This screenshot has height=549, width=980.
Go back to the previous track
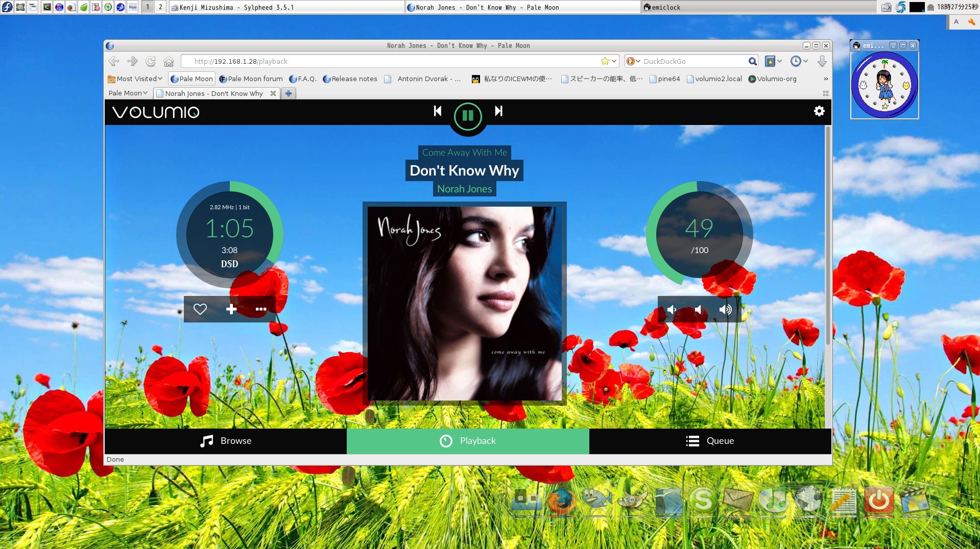[437, 111]
